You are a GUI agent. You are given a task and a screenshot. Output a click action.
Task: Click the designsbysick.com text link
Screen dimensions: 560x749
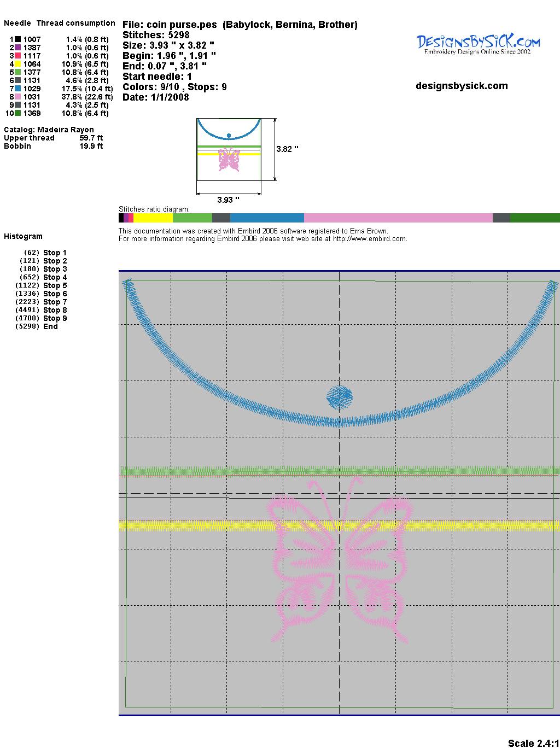(462, 86)
